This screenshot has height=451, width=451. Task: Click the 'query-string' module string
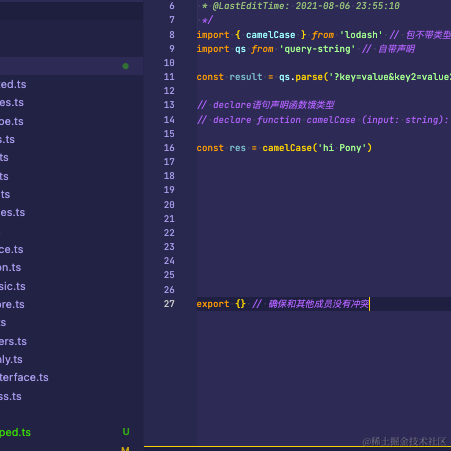click(x=317, y=49)
